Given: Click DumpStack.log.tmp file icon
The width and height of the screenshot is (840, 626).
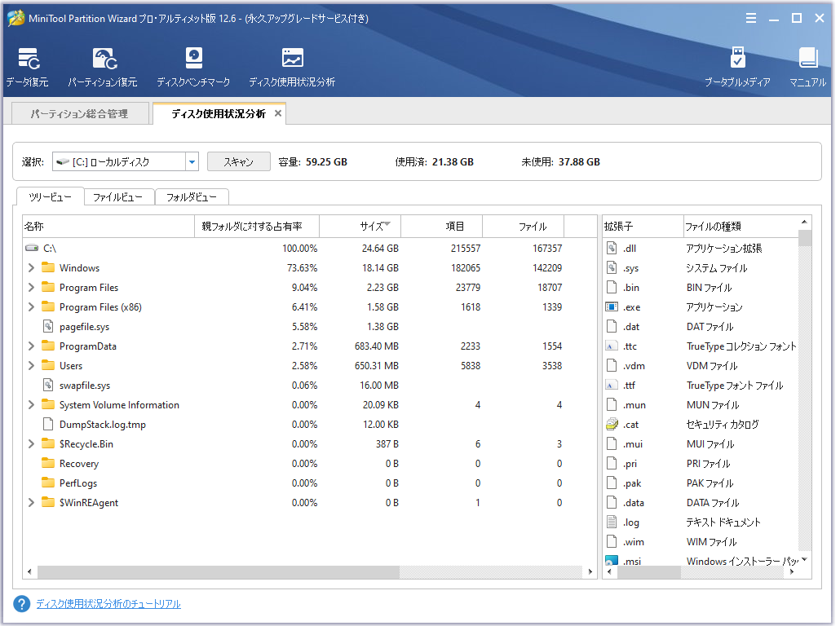Looking at the screenshot, I should click(48, 424).
